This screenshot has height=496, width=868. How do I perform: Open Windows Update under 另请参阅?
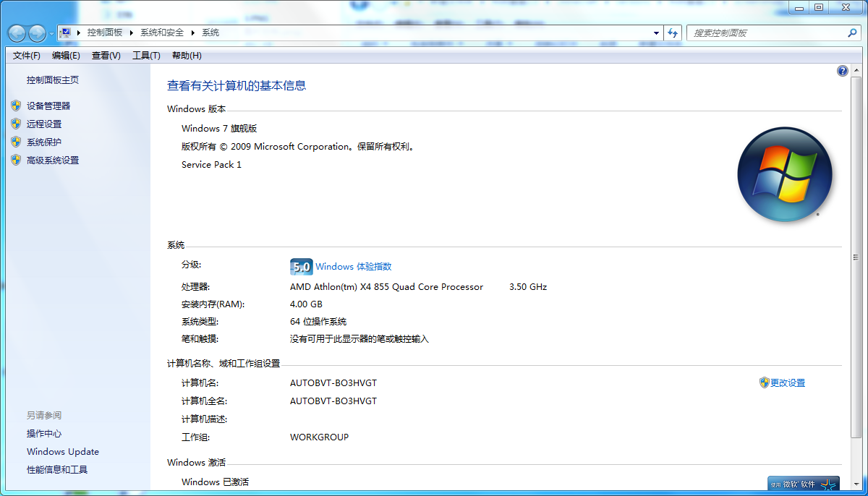tap(63, 452)
